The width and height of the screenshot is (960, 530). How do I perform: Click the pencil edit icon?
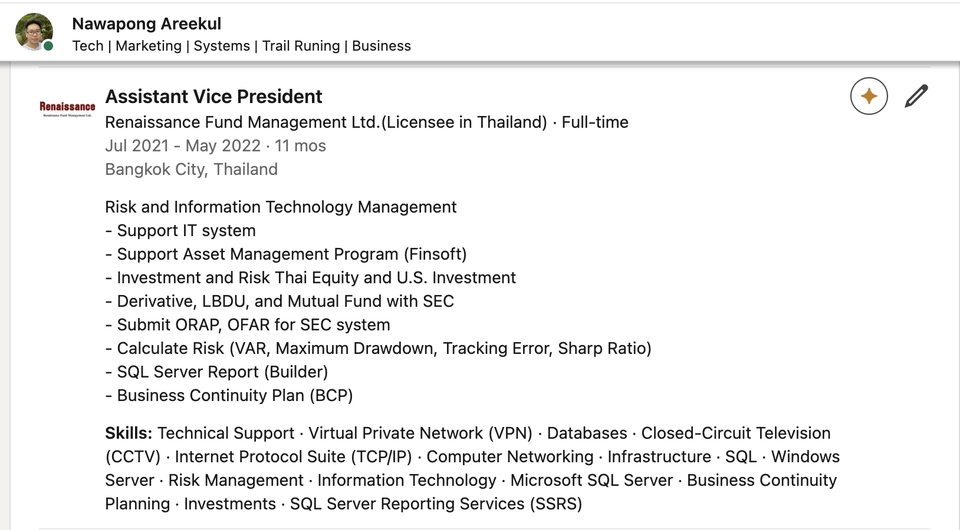click(916, 97)
